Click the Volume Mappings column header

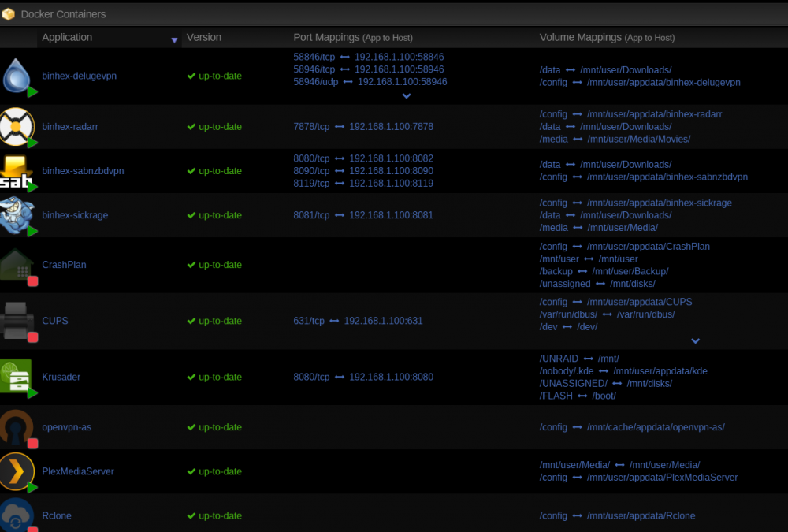tap(607, 37)
